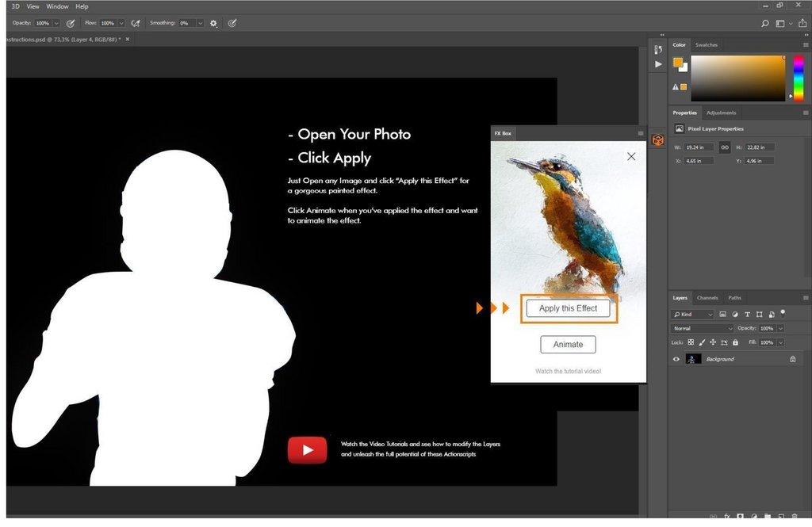This screenshot has width=812, height=527.
Task: Click the share document icon
Action: (x=802, y=24)
